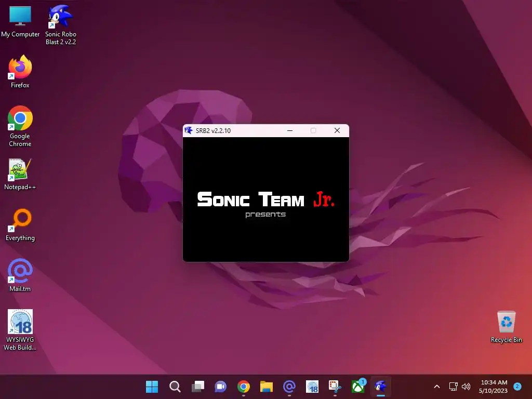Click the Sonic Team Jr. splash screen
This screenshot has width=532, height=399.
pos(265,199)
